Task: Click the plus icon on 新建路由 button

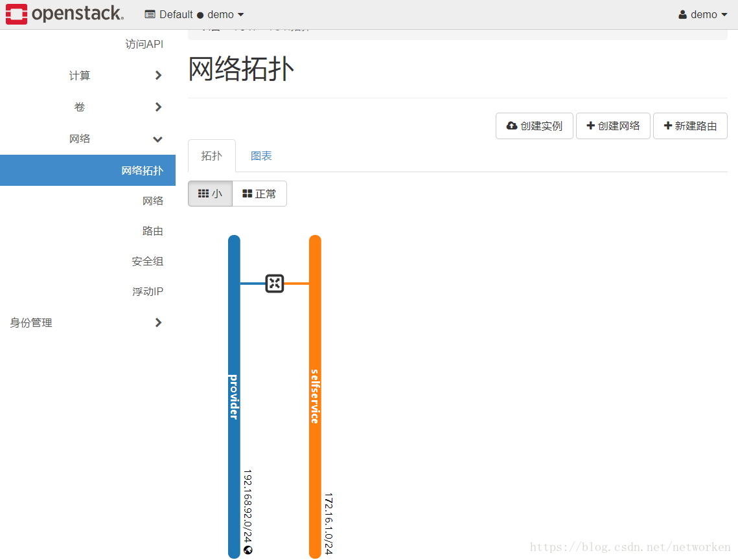Action: click(669, 126)
